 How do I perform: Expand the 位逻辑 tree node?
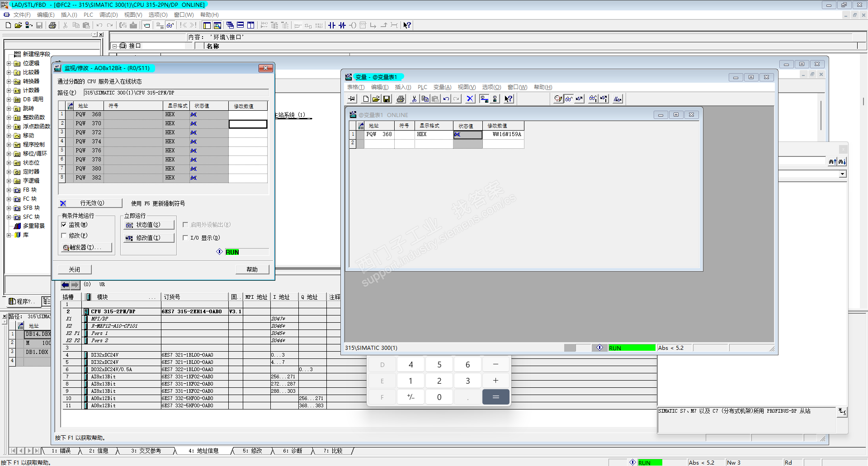(9, 63)
